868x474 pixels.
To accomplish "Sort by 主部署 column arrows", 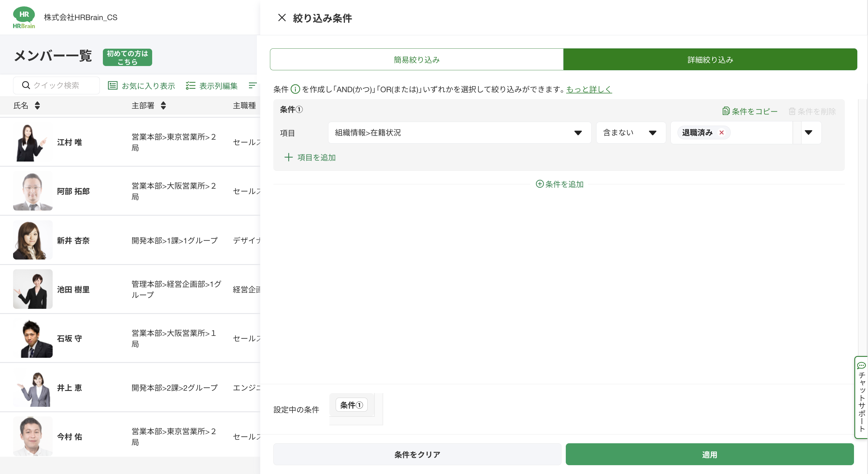I will tap(163, 106).
